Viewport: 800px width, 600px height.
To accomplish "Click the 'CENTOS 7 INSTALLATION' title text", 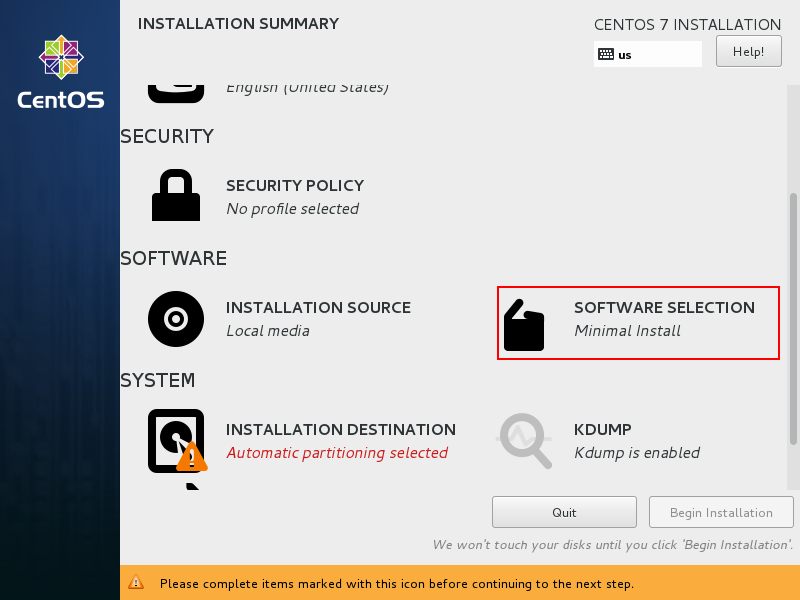I will pyautogui.click(x=687, y=24).
